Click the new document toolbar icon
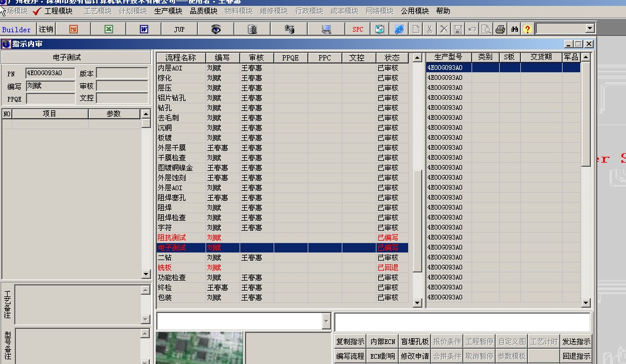Screen dimensions: 626x364 (x=416, y=29)
